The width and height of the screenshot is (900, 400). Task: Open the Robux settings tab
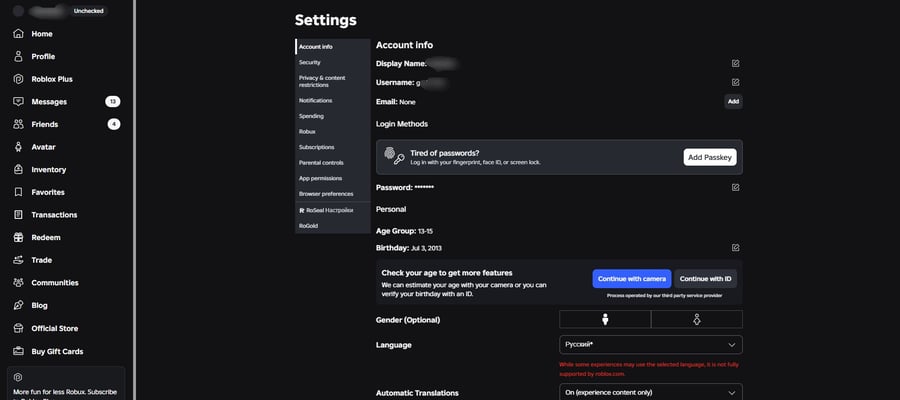pos(333,131)
